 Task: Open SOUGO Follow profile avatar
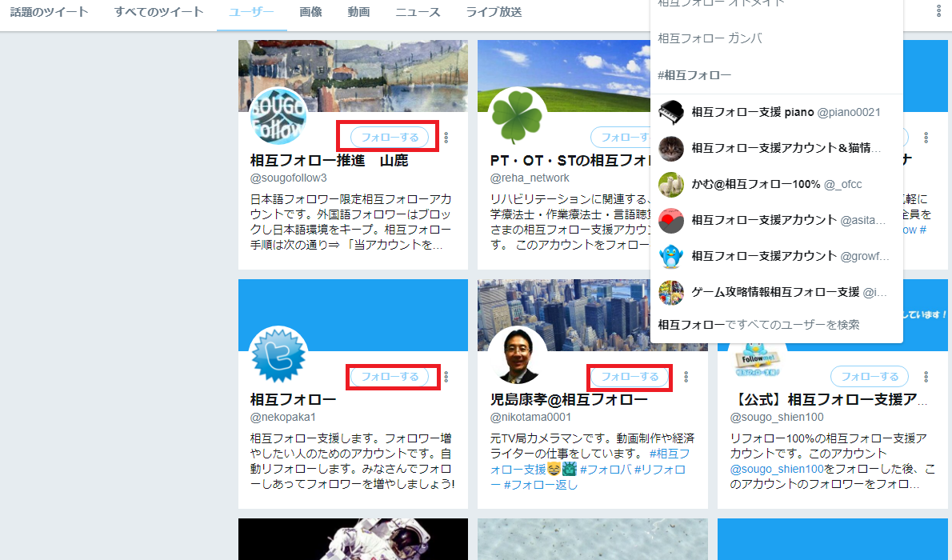point(278,116)
